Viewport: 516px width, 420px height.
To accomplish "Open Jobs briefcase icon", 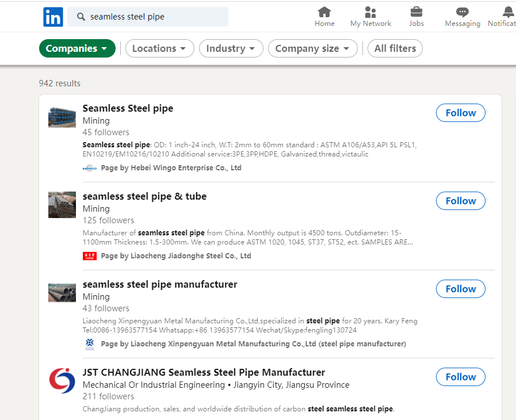I will tap(416, 12).
